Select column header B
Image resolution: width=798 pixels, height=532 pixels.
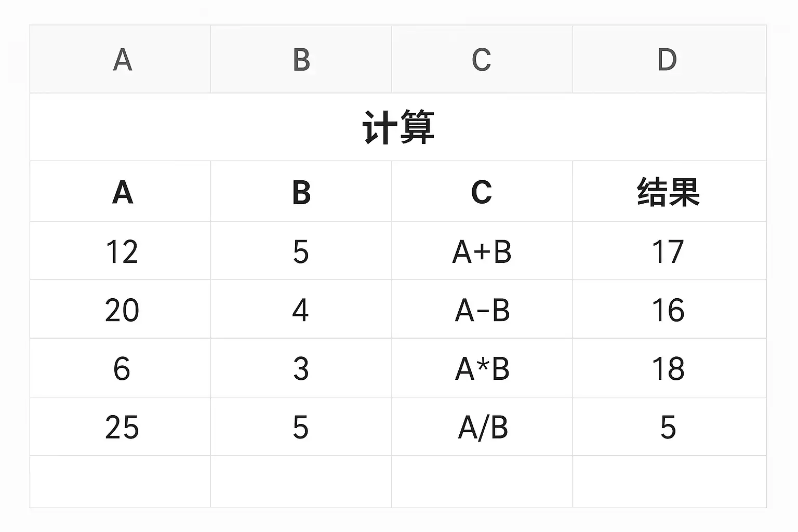301,59
